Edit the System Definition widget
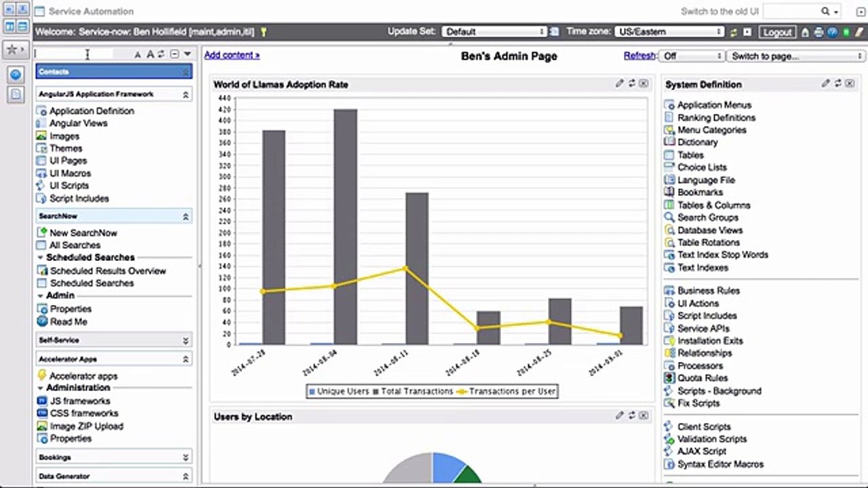868x488 pixels. coord(825,83)
